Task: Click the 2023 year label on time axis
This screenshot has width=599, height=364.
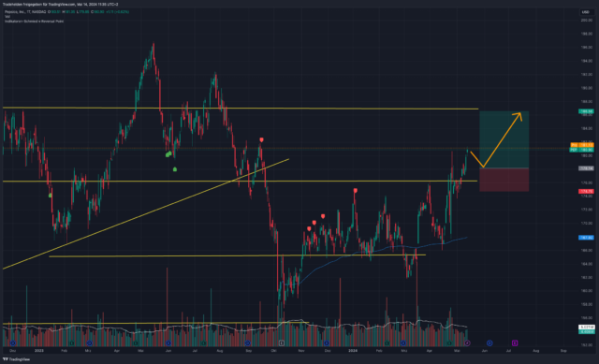Action: [39, 350]
